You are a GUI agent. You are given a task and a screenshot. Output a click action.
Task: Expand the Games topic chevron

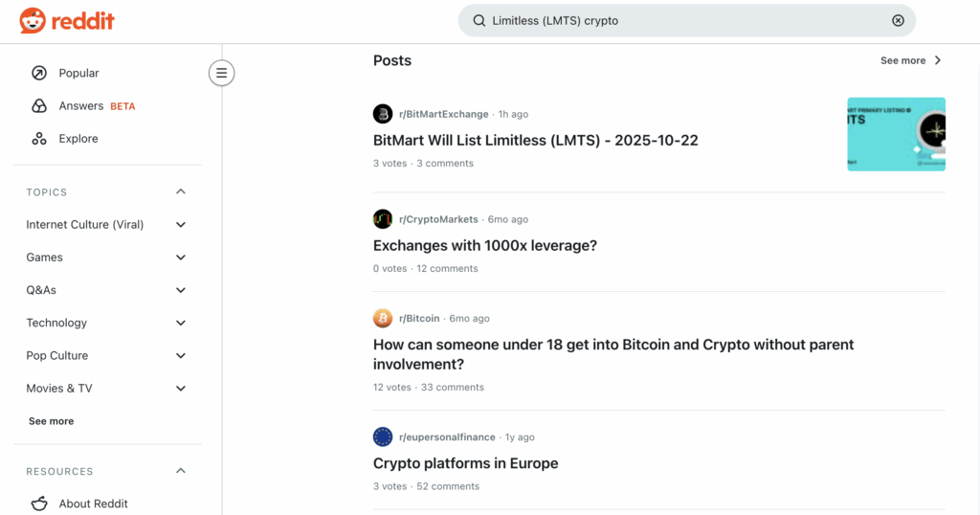181,257
